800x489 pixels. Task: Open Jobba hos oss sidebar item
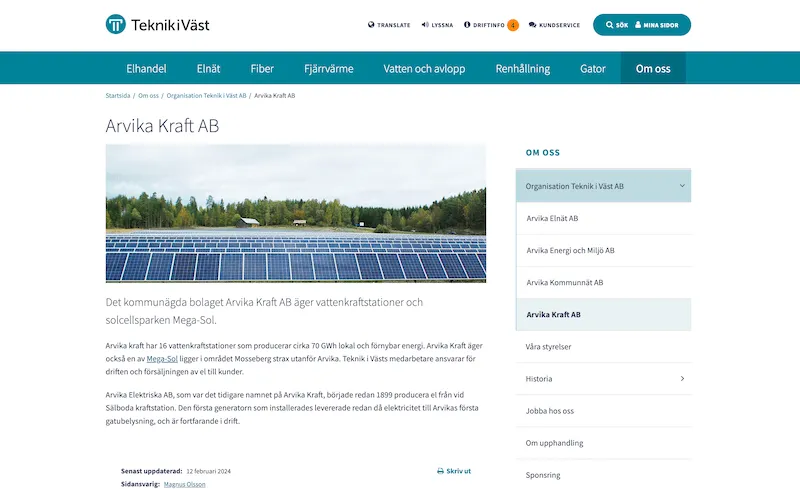point(604,411)
